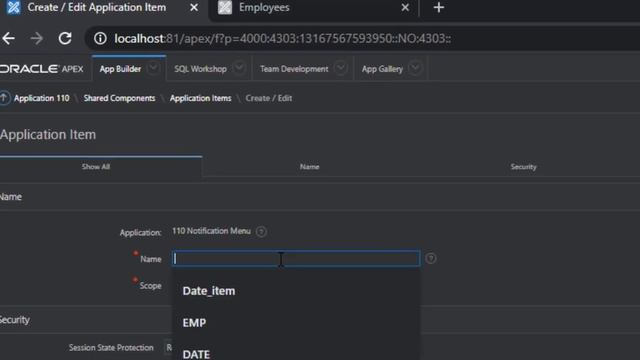Click the Oracle APEX logo

coord(41,69)
